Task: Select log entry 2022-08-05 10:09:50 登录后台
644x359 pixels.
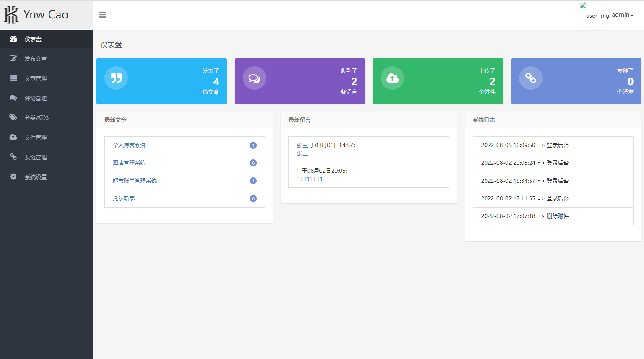Action: pyautogui.click(x=553, y=145)
